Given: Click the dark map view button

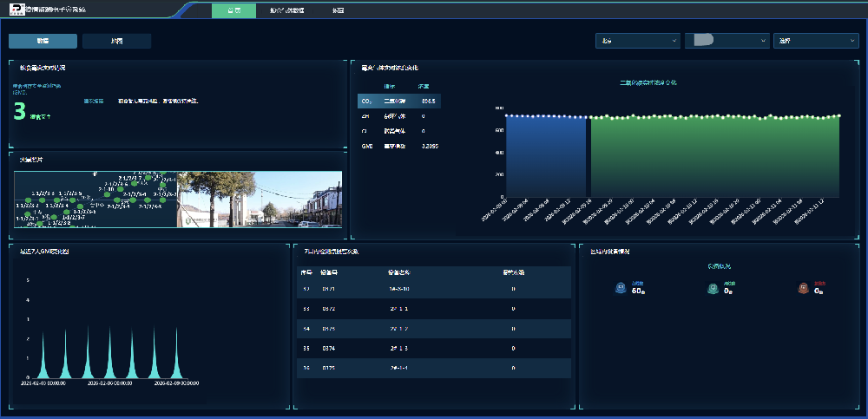Looking at the screenshot, I should tap(116, 41).
